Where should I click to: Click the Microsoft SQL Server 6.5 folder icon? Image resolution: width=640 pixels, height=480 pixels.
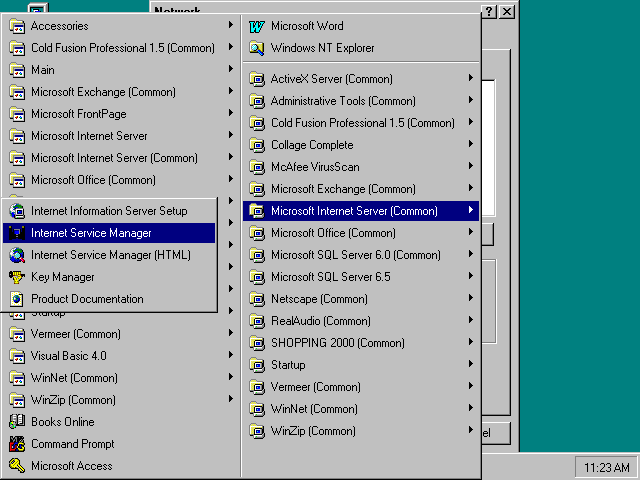(257, 277)
